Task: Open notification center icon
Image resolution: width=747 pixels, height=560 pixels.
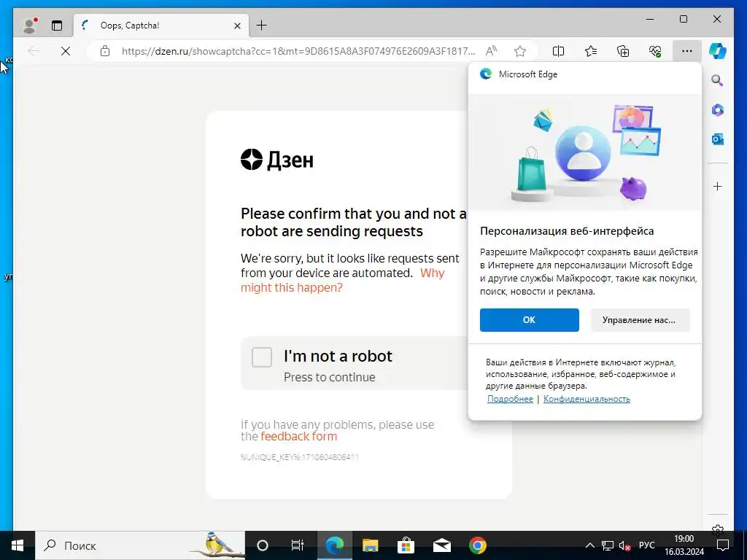Action: click(x=723, y=545)
